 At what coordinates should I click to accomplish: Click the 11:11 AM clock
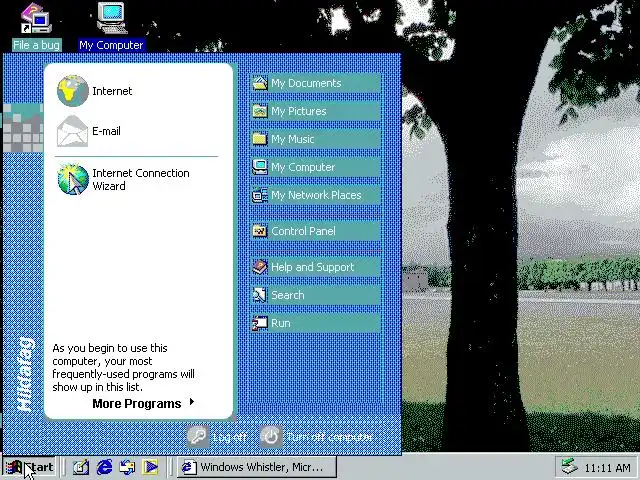coord(607,467)
